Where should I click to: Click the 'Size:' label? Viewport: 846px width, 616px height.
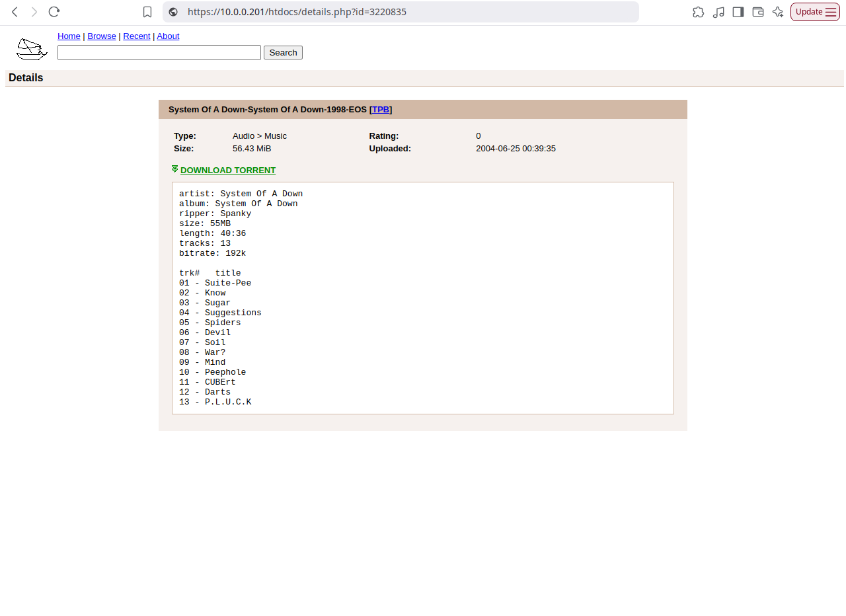[x=184, y=148]
